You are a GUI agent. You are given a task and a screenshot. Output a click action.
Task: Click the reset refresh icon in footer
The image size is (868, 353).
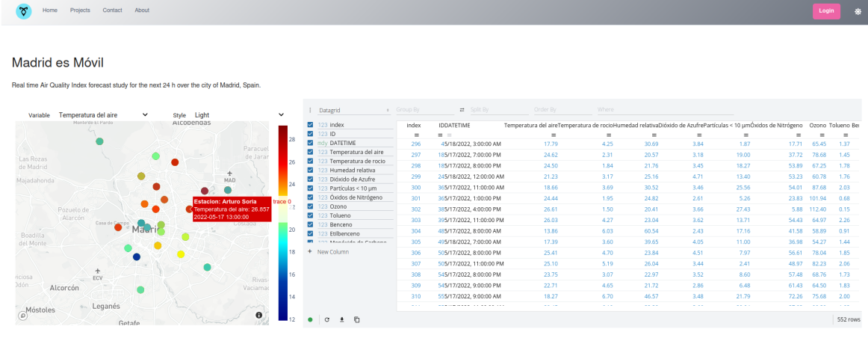326,320
